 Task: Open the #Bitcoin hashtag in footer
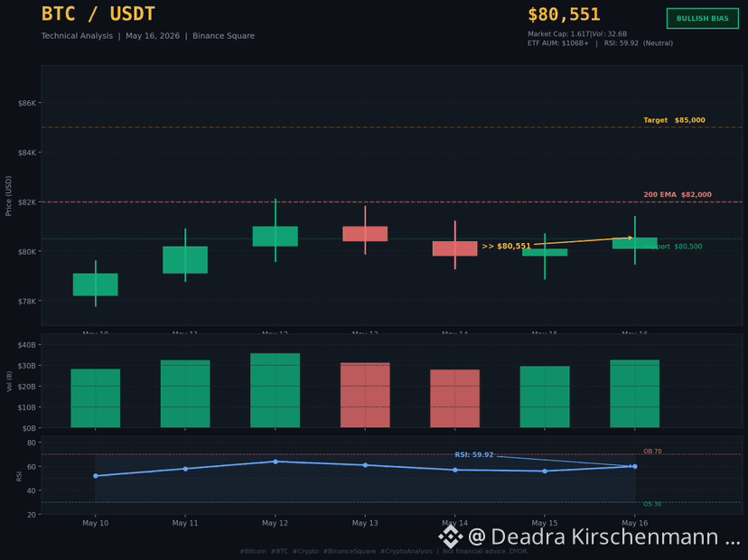pyautogui.click(x=253, y=551)
